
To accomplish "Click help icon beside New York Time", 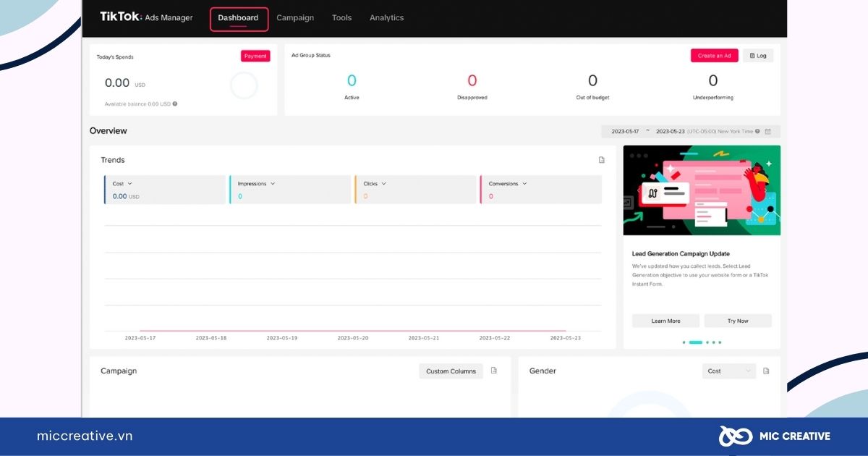I will coord(758,132).
